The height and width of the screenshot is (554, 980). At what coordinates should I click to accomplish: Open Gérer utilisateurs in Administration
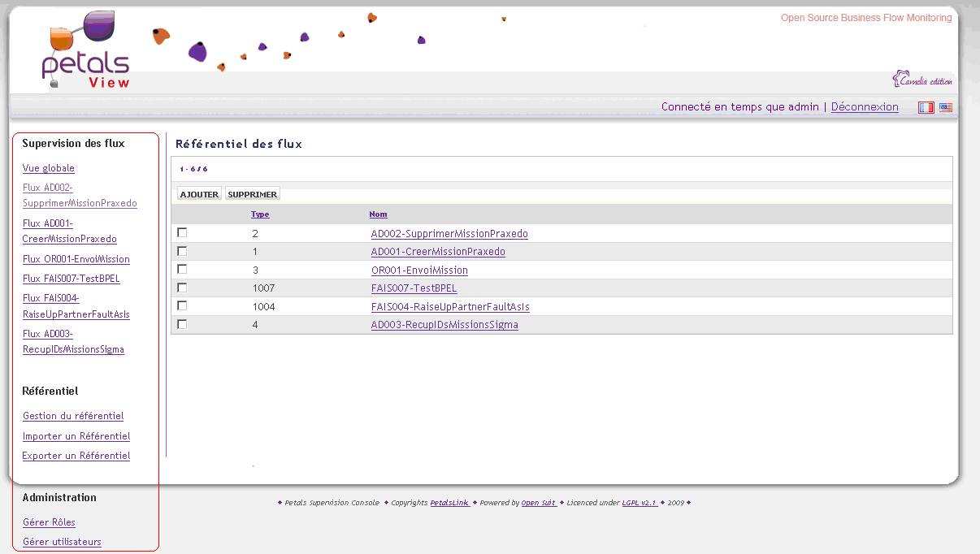(62, 542)
